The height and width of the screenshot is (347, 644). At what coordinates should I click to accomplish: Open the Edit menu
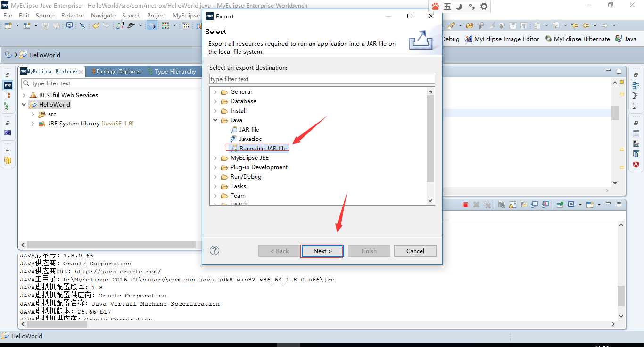click(24, 15)
